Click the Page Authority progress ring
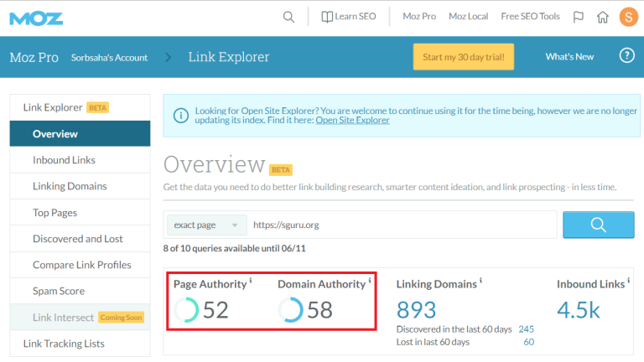 tap(186, 310)
